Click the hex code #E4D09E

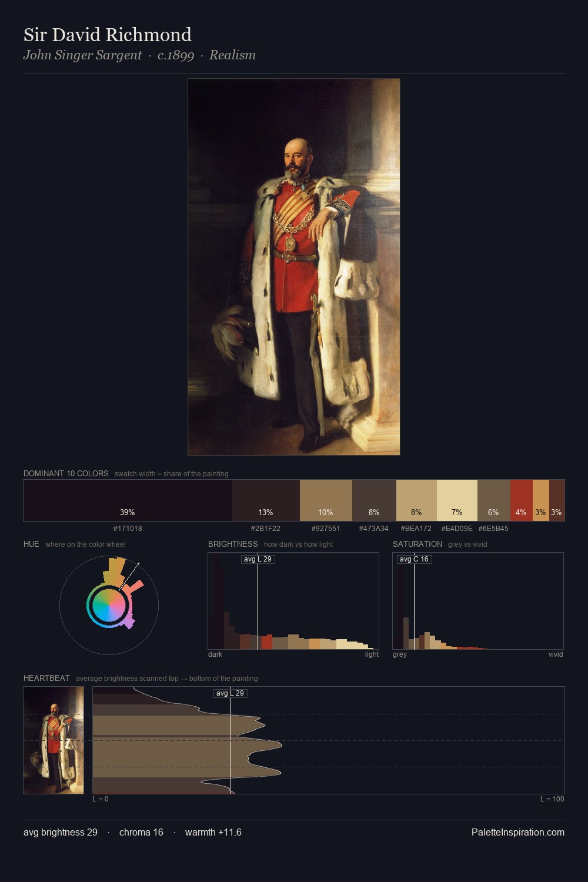(x=457, y=529)
